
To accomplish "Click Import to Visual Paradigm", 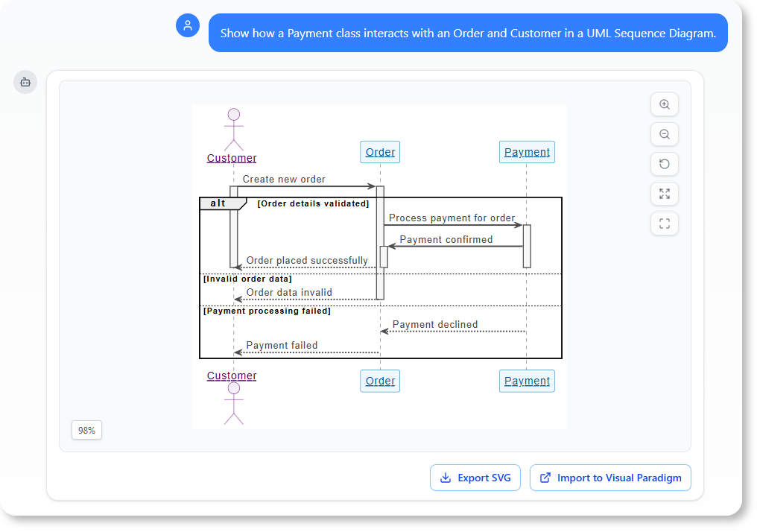I will coord(610,478).
